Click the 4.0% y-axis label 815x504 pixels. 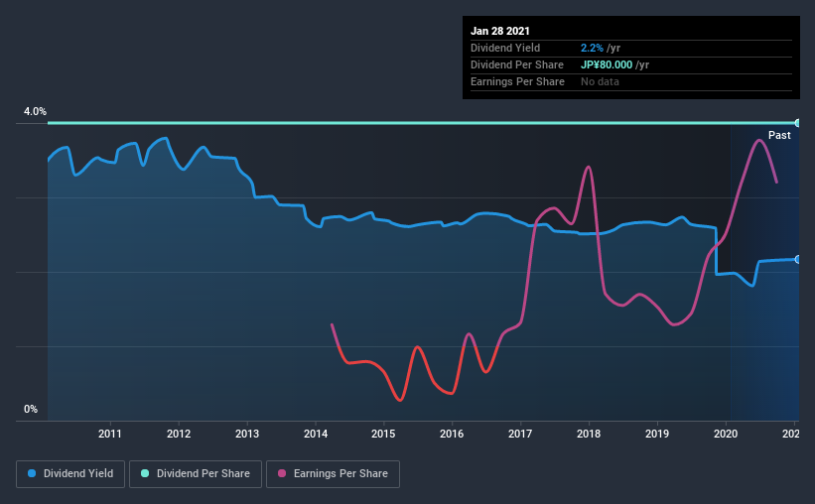coord(35,112)
